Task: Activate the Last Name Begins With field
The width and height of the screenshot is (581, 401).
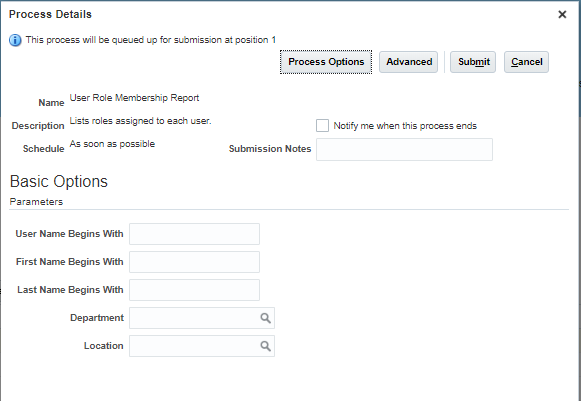Action: (194, 290)
